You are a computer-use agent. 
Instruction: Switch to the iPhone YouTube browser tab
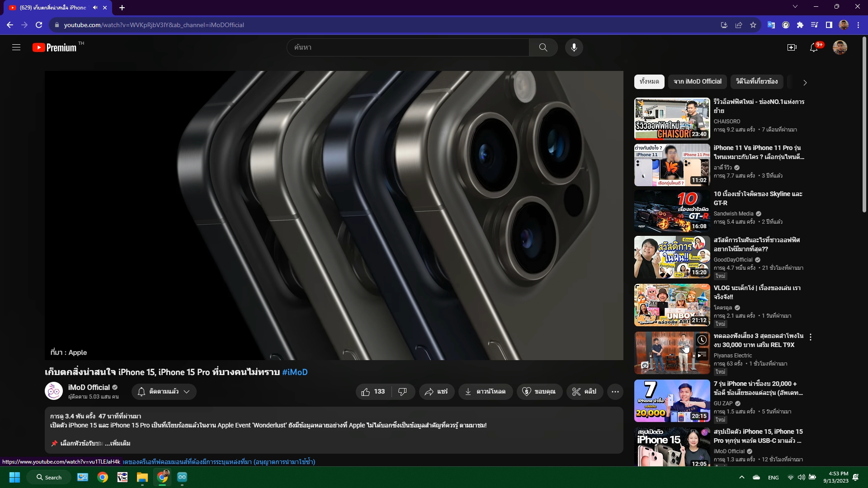pyautogui.click(x=53, y=8)
